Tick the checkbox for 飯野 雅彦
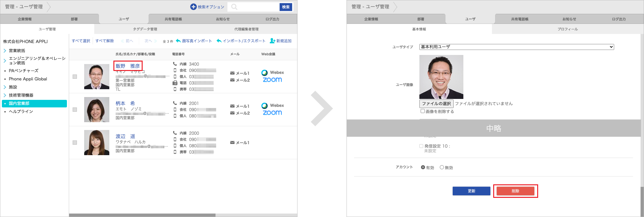The width and height of the screenshot is (644, 217). (75, 77)
